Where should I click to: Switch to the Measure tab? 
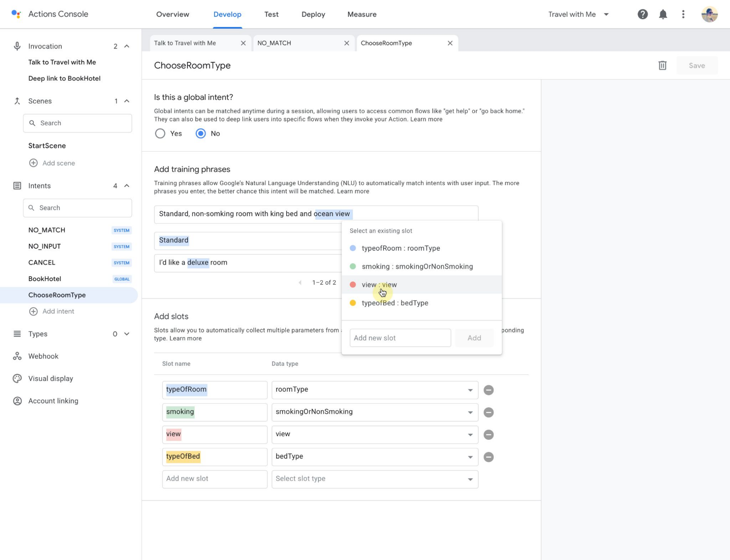click(362, 14)
